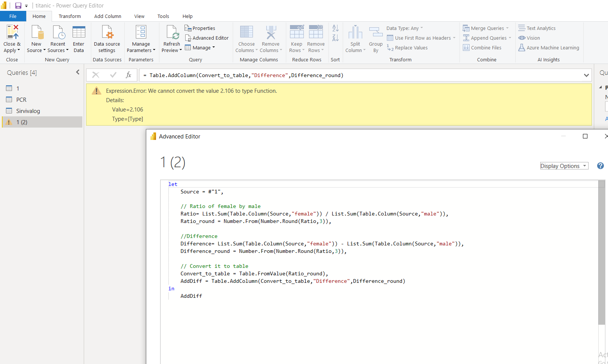
Task: Click Use First Row as Headers
Action: point(421,38)
